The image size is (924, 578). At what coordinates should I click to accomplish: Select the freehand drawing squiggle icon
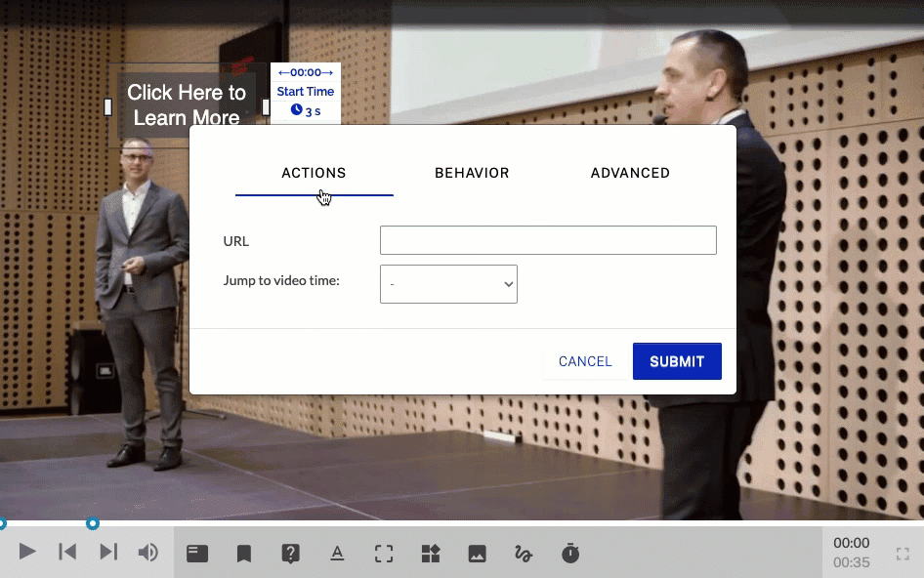coord(524,554)
